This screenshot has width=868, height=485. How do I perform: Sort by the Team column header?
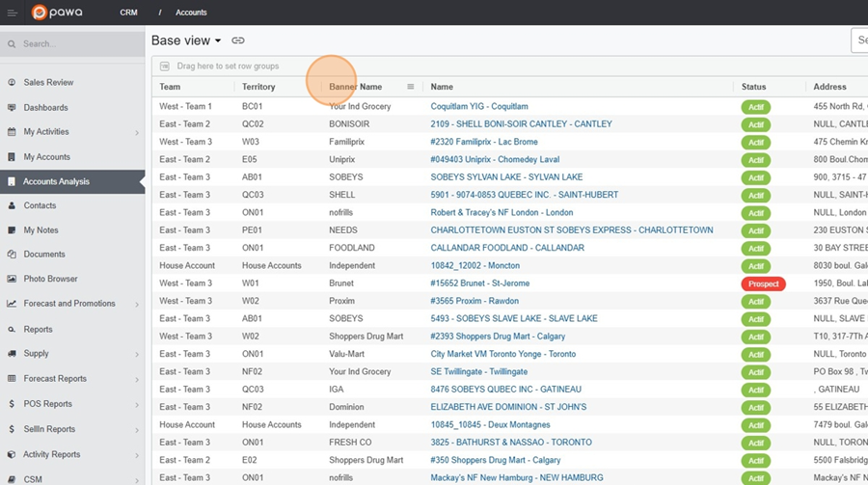pyautogui.click(x=170, y=87)
